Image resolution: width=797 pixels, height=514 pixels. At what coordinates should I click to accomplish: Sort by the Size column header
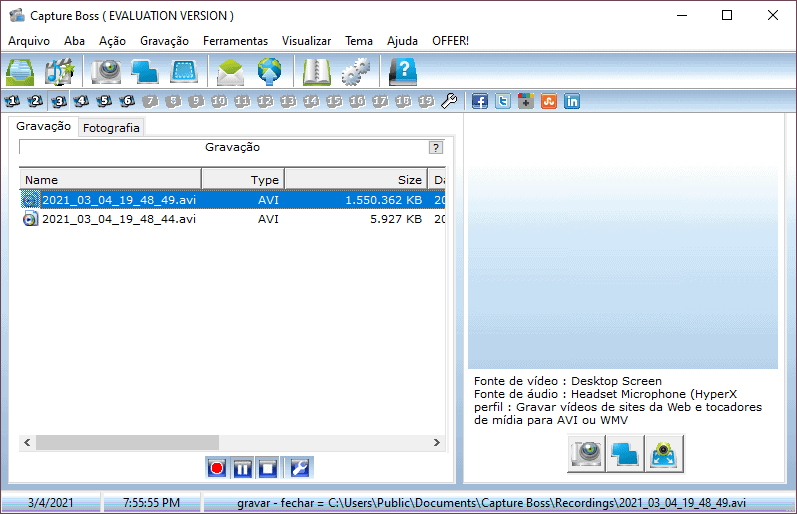tap(356, 179)
